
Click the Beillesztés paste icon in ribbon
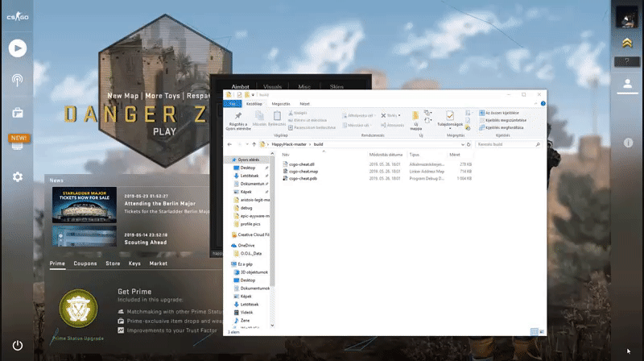277,118
